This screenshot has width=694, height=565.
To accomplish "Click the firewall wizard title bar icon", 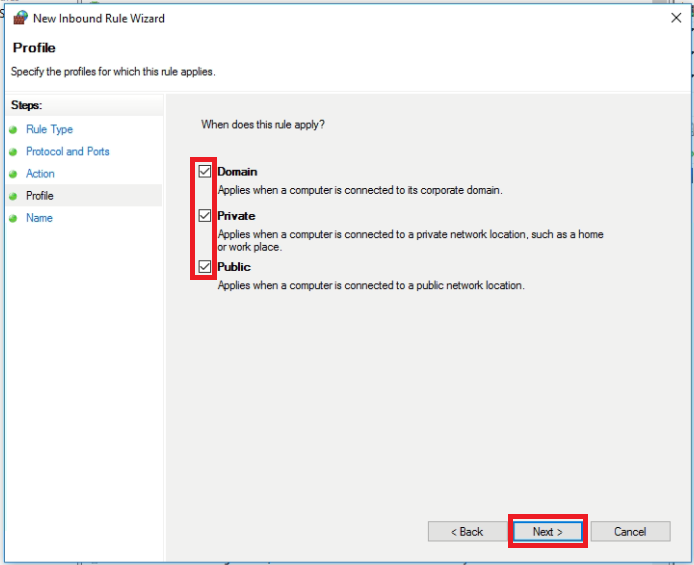I will click(x=19, y=18).
